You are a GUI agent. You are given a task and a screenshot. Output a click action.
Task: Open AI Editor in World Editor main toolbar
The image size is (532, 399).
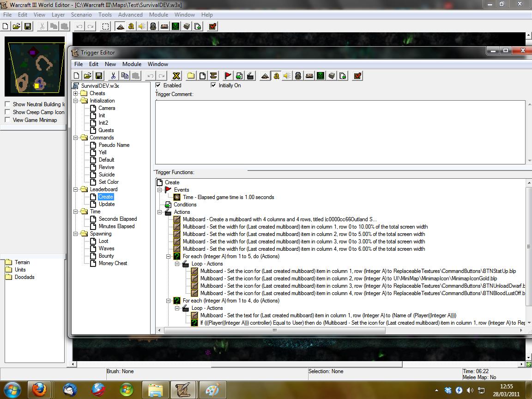click(175, 26)
